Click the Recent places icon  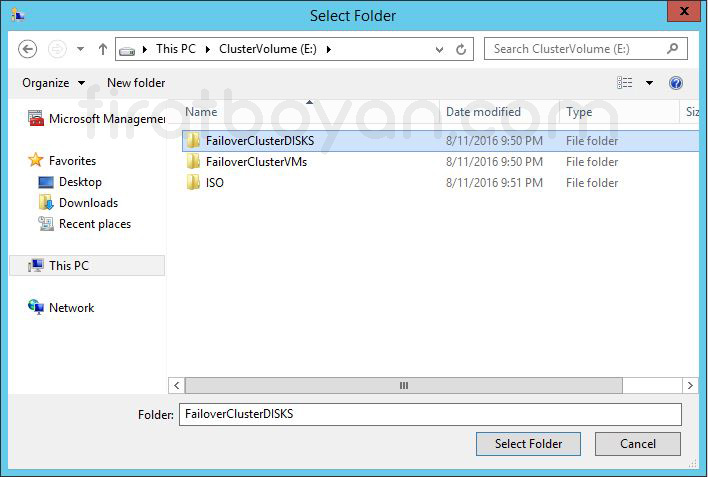pyautogui.click(x=46, y=224)
